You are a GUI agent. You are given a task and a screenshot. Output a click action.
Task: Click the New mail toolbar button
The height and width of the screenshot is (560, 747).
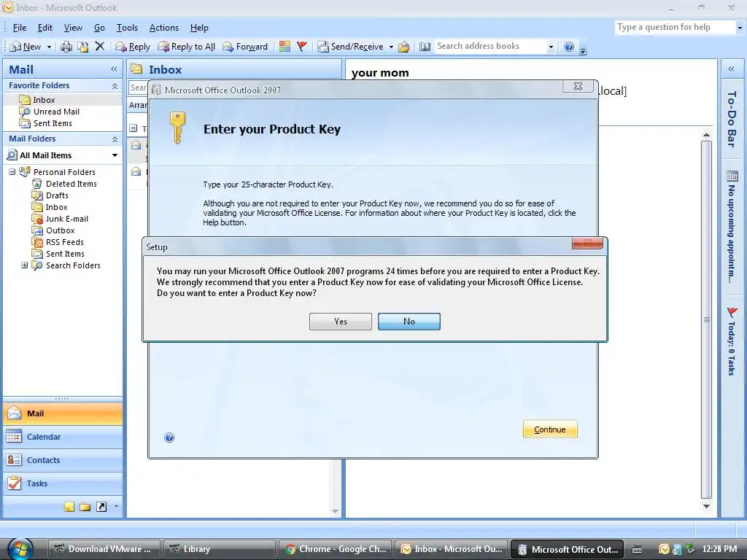[x=26, y=47]
